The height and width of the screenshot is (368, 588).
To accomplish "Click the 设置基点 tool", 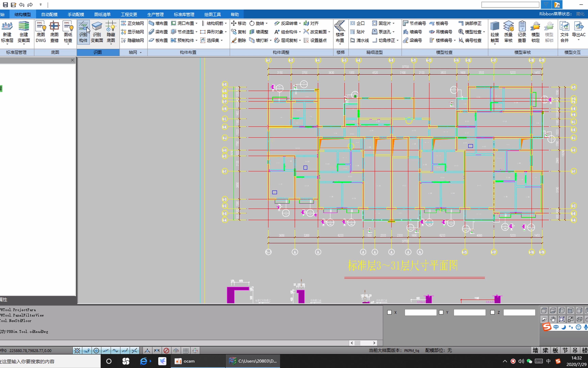I will pyautogui.click(x=315, y=40).
